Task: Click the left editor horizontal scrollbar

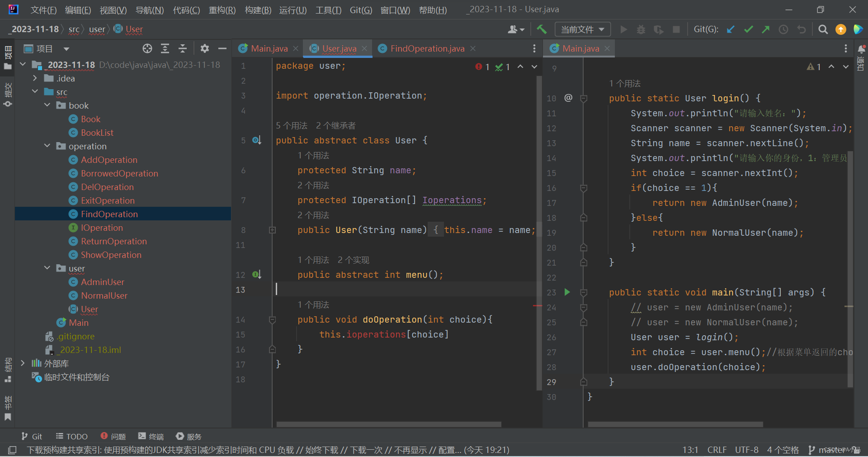Action: (x=389, y=424)
